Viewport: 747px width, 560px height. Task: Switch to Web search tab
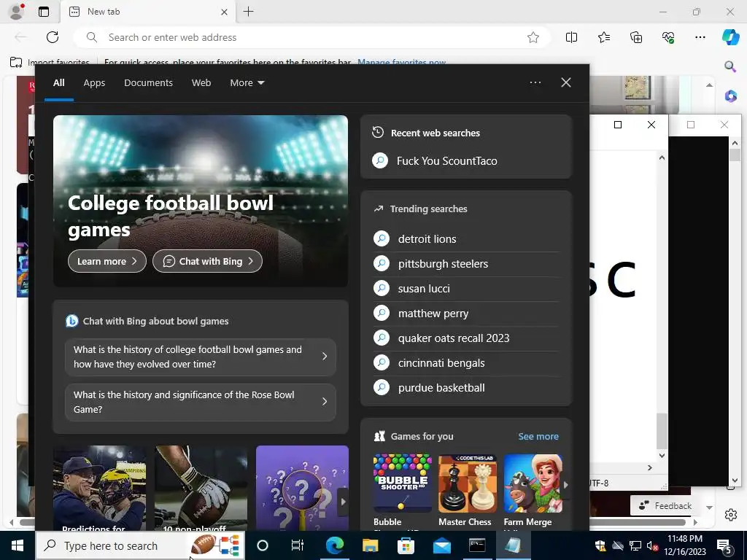201,82
